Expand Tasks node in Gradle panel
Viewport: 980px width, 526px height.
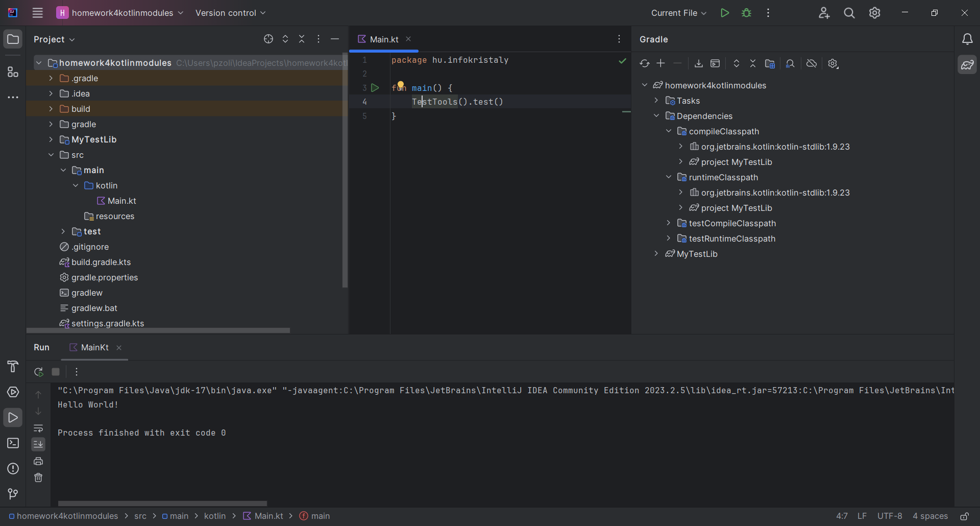[656, 101]
